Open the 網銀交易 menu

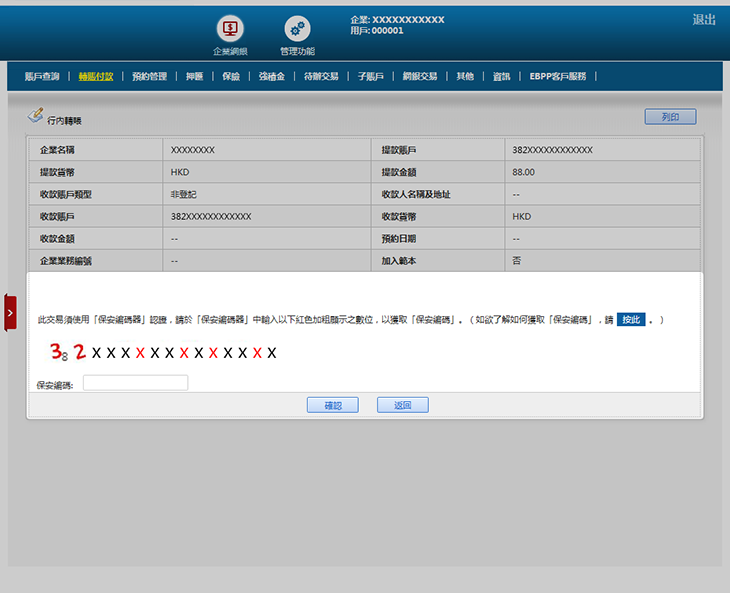(420, 76)
